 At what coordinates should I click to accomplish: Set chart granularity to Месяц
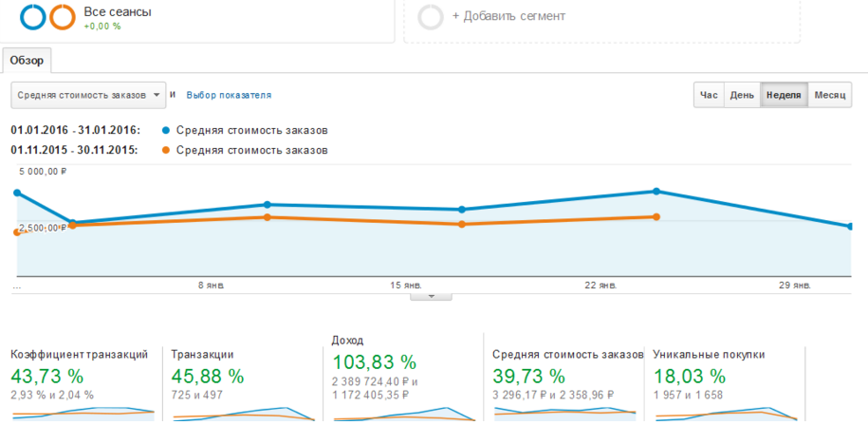pos(829,95)
